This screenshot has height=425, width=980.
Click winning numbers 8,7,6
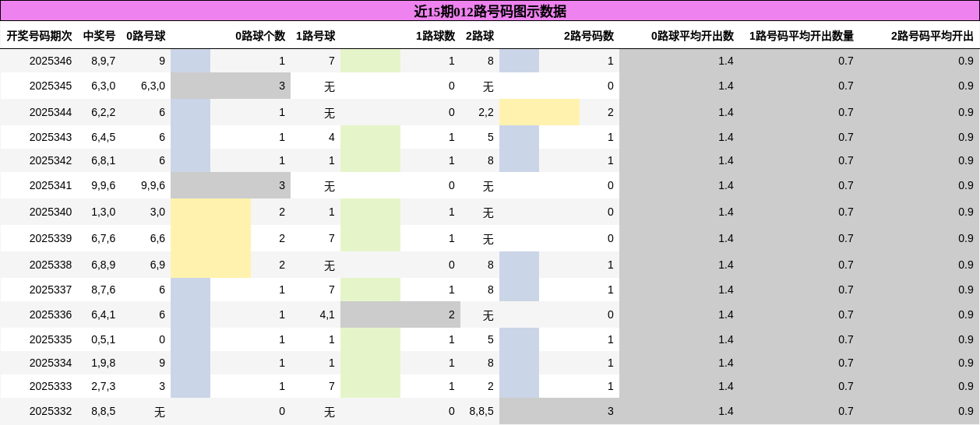(x=104, y=290)
